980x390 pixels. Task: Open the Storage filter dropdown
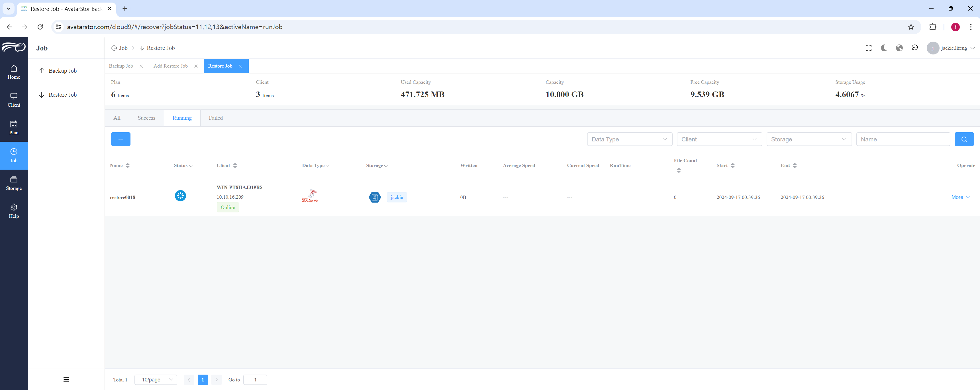pyautogui.click(x=809, y=139)
